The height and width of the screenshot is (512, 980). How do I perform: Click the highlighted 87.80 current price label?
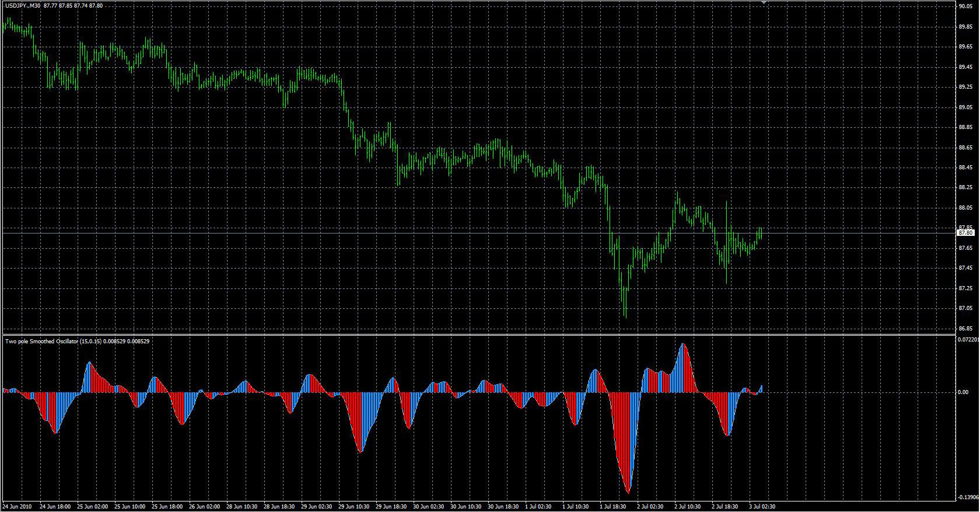(965, 233)
